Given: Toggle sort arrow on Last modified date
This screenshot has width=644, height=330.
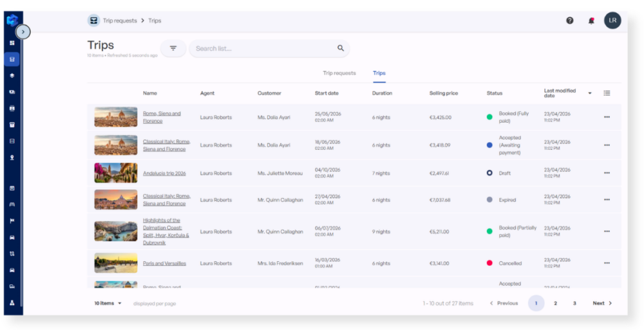Looking at the screenshot, I should [x=590, y=93].
